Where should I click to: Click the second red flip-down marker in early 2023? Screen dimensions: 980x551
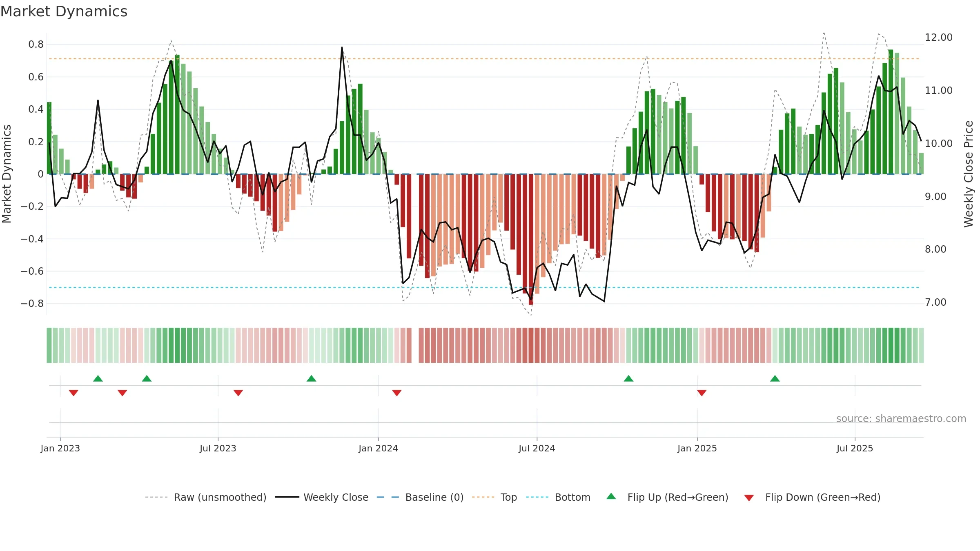pyautogui.click(x=122, y=393)
